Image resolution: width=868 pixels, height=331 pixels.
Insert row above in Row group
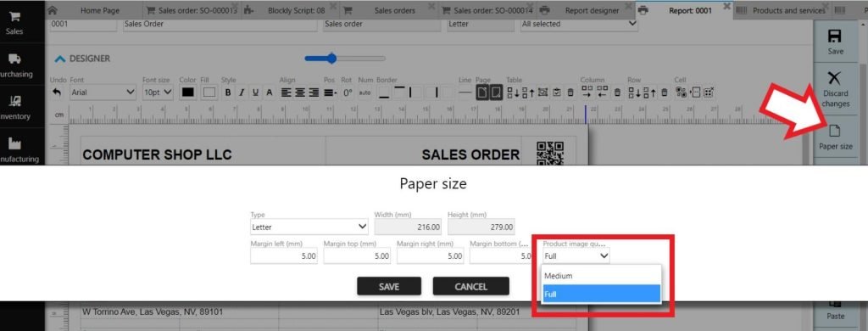[649, 93]
